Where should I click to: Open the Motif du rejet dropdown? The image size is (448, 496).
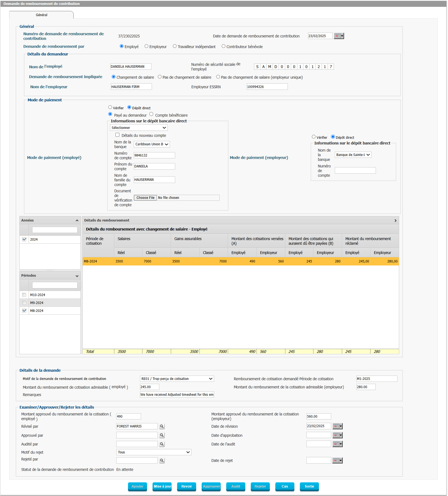click(154, 452)
